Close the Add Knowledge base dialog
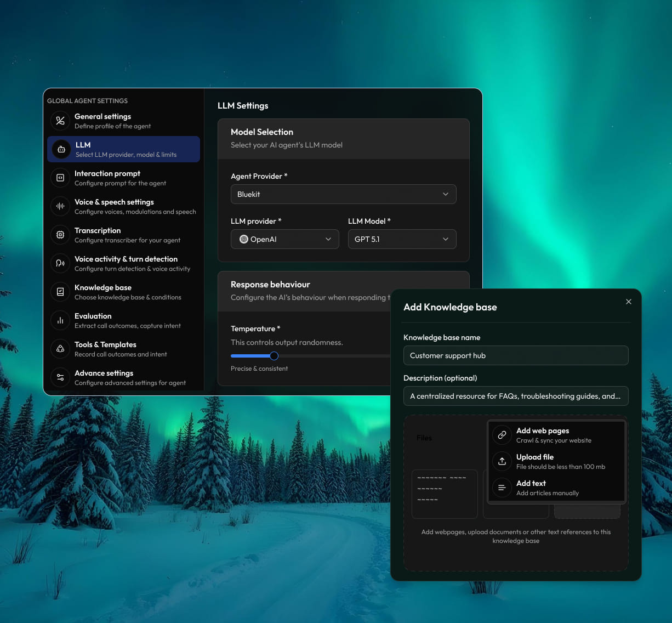This screenshot has height=623, width=672. click(x=629, y=302)
